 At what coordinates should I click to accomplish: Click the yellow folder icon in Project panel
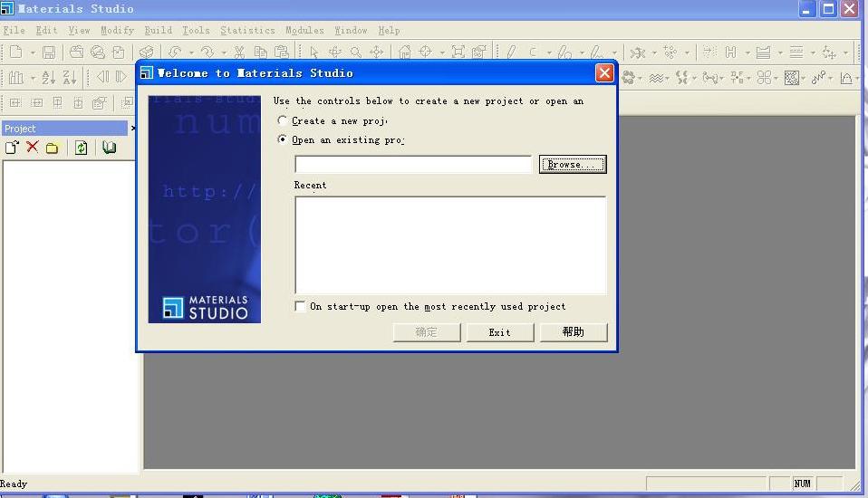point(52,148)
